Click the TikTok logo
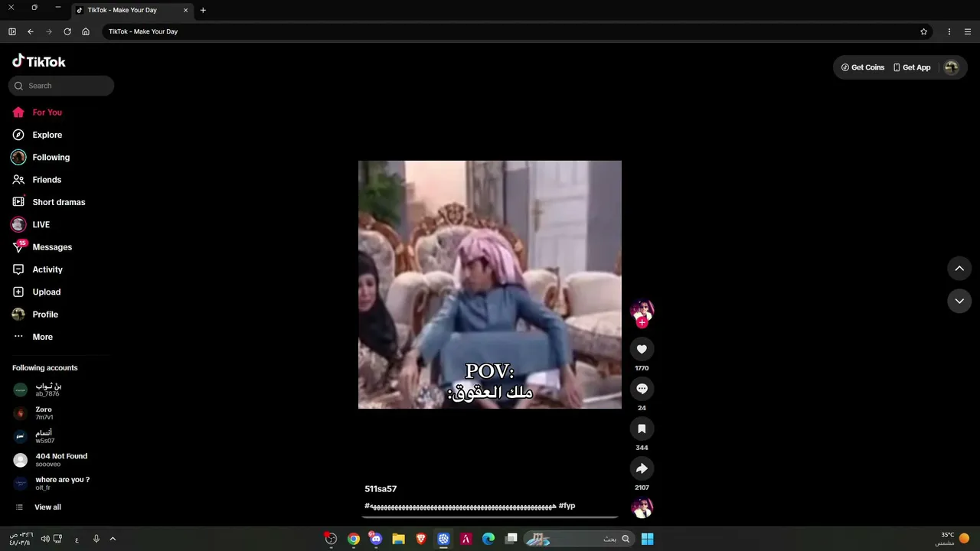The height and width of the screenshot is (551, 980). (x=39, y=61)
